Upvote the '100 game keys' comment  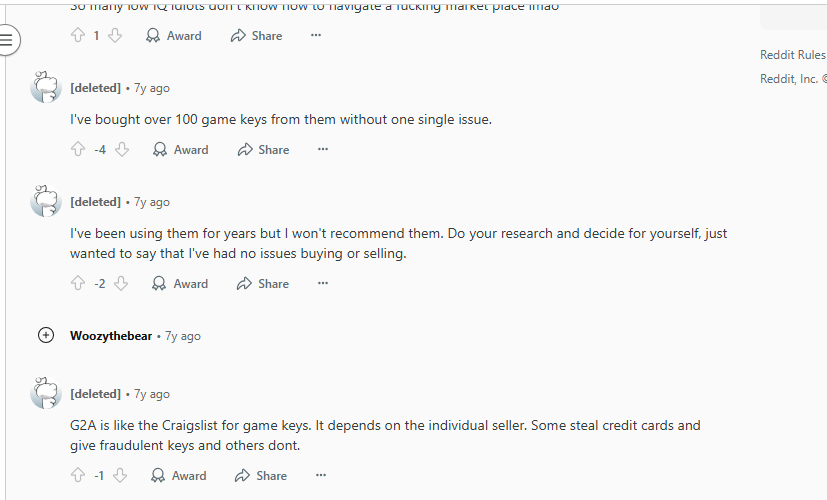click(x=78, y=150)
